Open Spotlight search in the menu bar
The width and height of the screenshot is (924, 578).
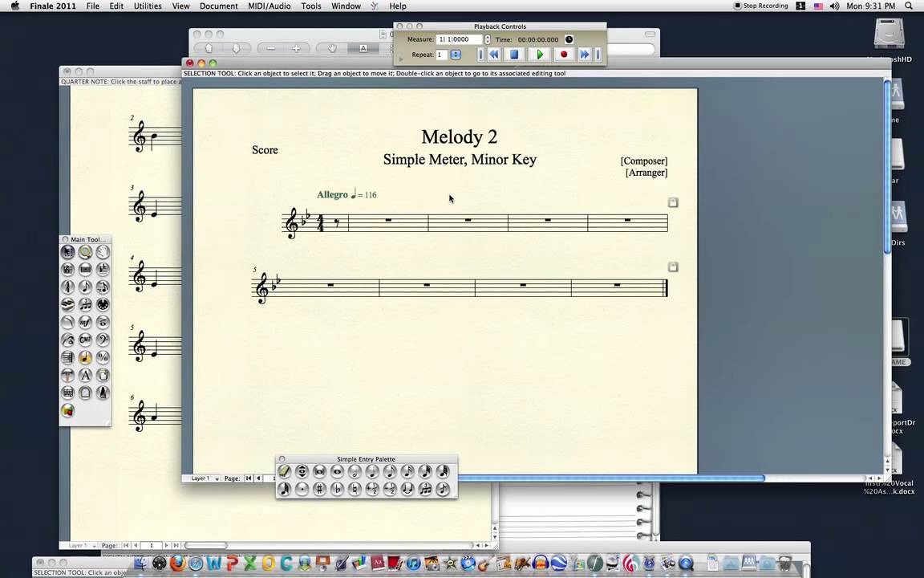[x=909, y=6]
